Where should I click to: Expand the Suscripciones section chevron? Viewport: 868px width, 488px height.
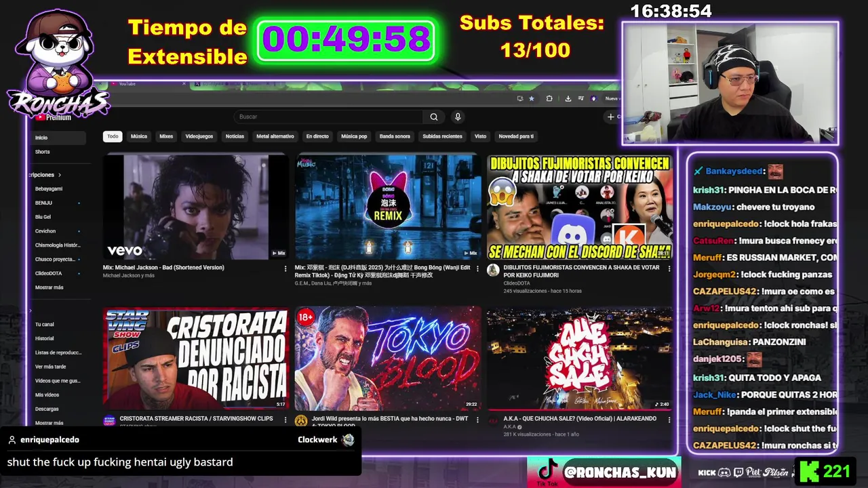pos(60,175)
